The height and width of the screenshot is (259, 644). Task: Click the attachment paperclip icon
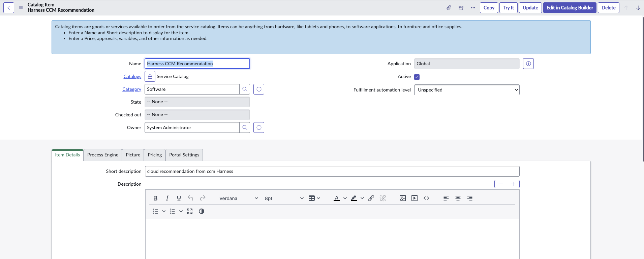coord(449,8)
